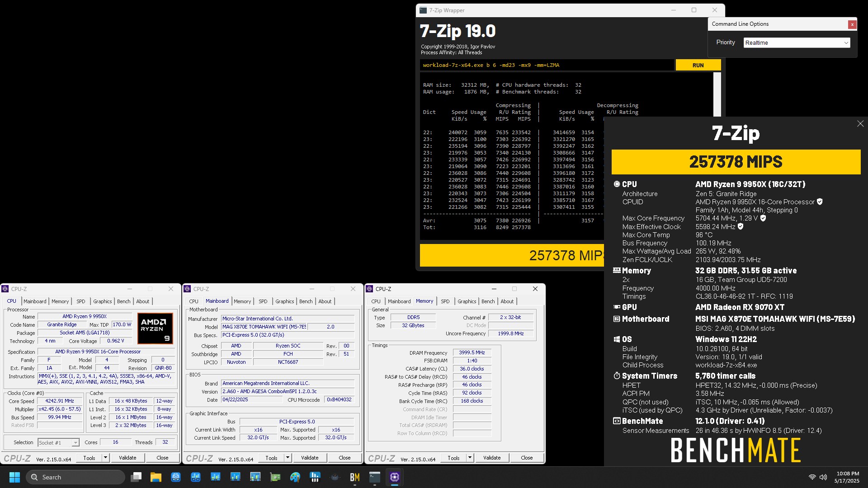Click the CPU Microcode value 0xB404032
This screenshot has height=488, width=868.
pos(339,400)
